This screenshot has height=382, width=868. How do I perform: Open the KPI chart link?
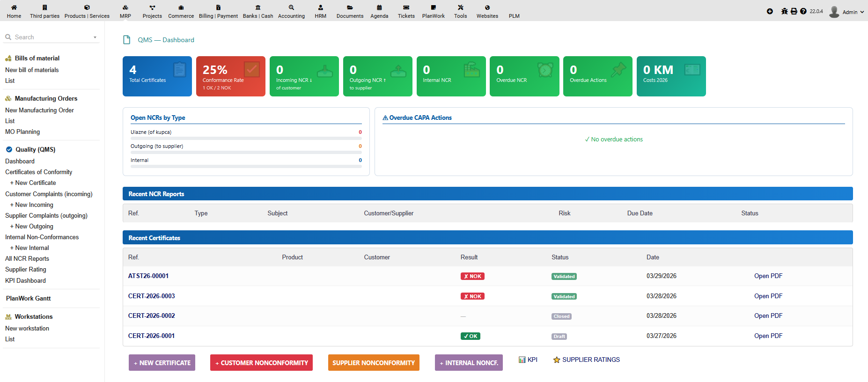click(528, 360)
